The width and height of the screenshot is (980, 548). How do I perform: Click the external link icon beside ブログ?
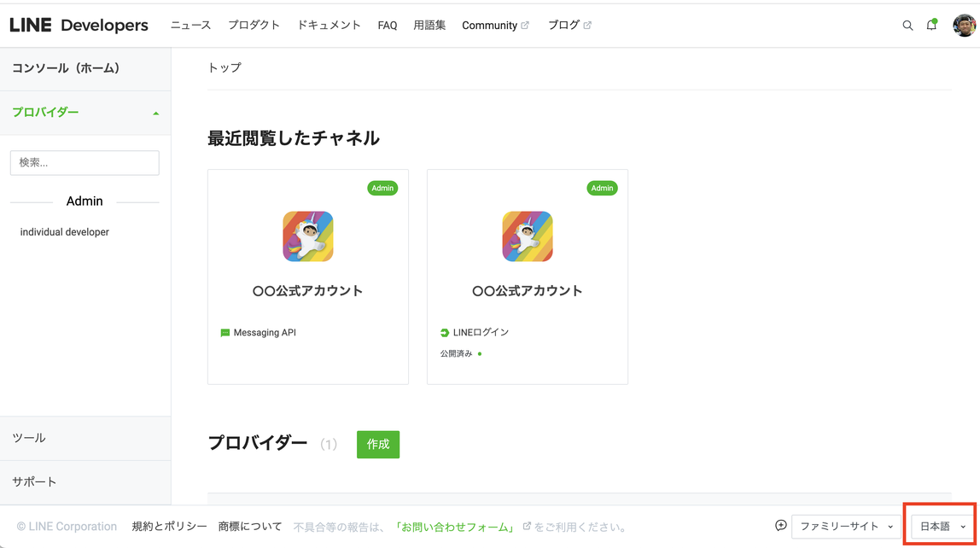pyautogui.click(x=586, y=26)
